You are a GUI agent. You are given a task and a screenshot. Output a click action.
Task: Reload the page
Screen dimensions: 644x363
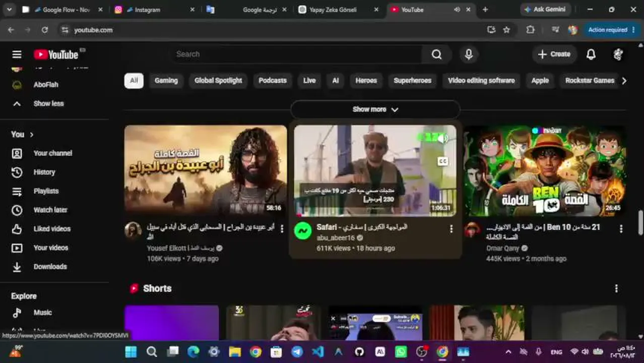[44, 30]
